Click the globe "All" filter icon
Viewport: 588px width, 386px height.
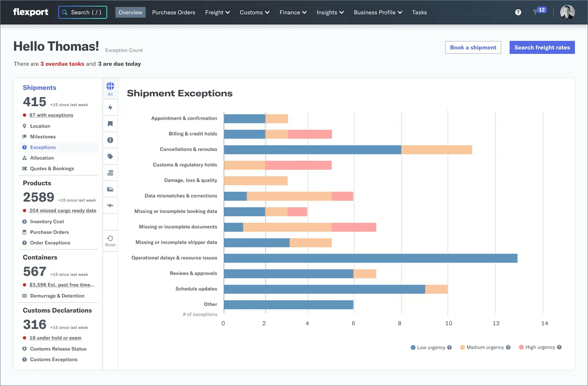(110, 88)
